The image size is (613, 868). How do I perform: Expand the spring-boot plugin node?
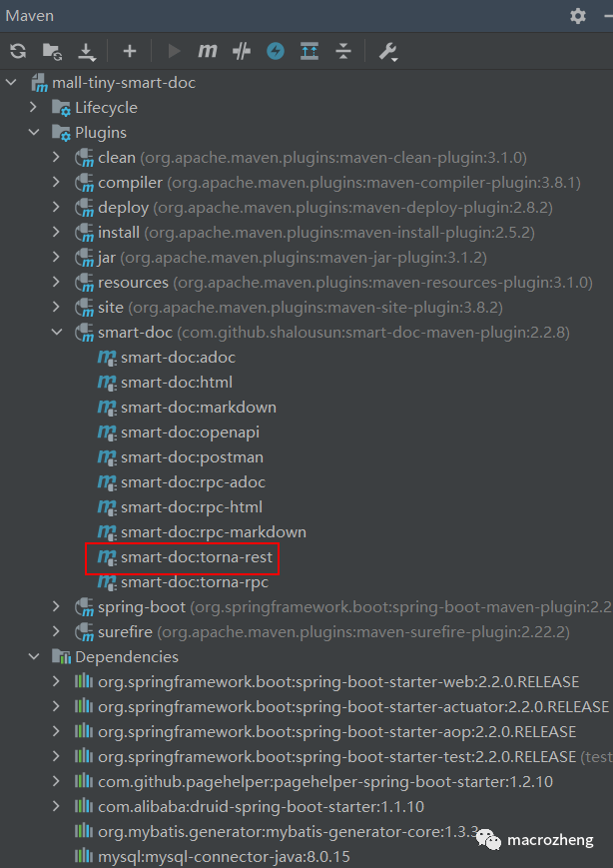(x=56, y=606)
